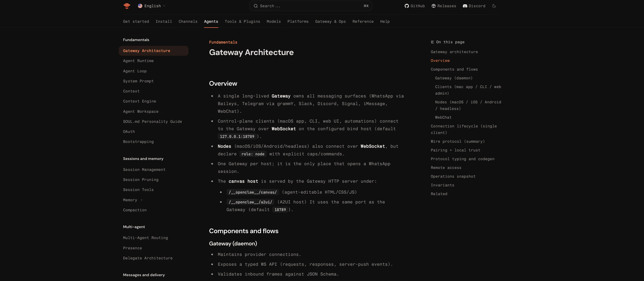
Task: Click the Releases package icon
Action: coord(433,6)
